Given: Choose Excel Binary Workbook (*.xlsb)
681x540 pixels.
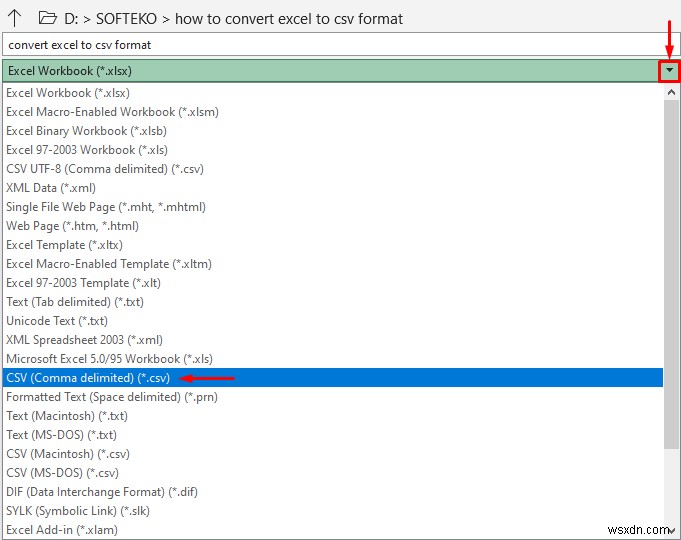Looking at the screenshot, I should 333,131.
